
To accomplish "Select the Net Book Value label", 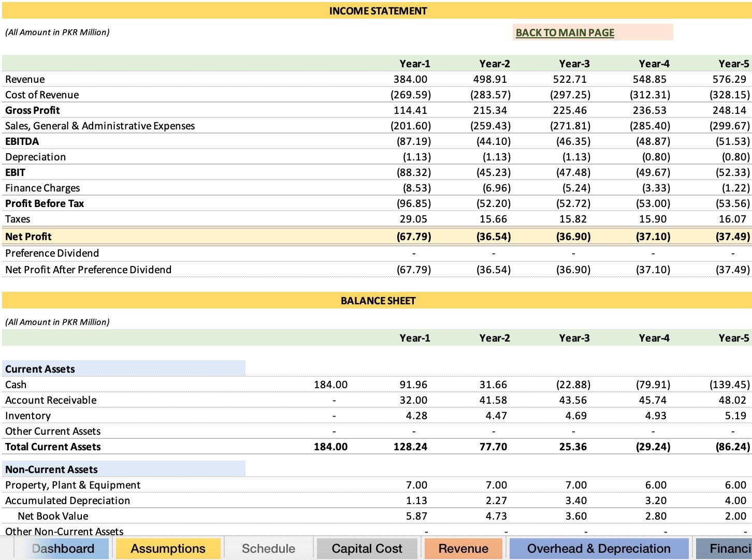I will point(53,516).
